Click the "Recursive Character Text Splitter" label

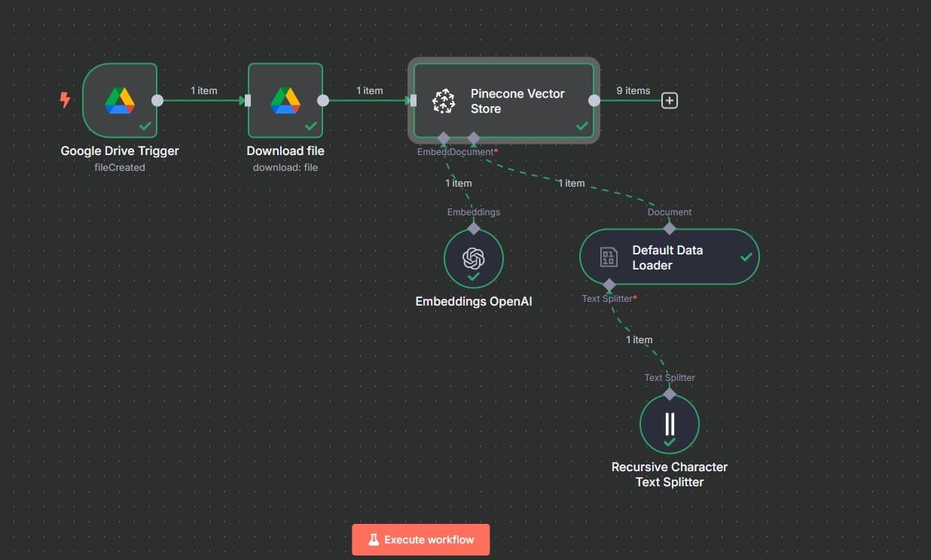click(670, 474)
